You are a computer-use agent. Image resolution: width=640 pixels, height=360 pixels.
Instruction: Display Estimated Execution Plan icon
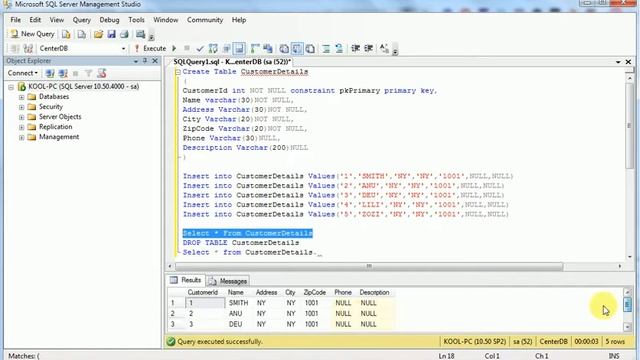click(x=213, y=49)
